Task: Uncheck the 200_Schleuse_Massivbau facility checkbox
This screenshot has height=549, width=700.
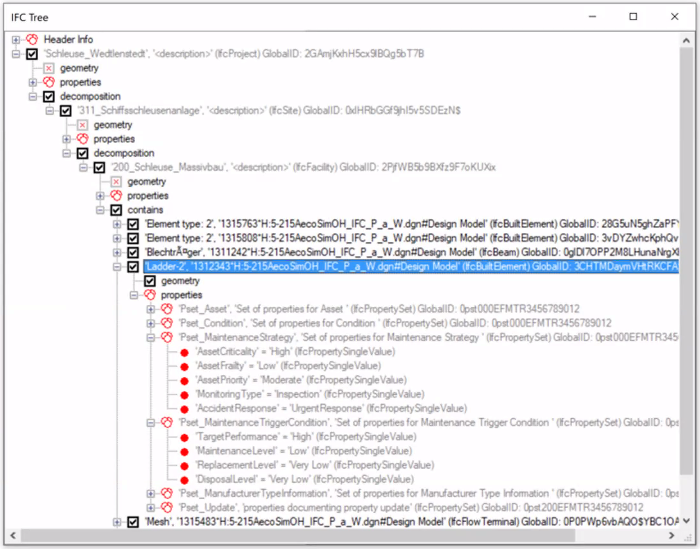Action: [99, 167]
